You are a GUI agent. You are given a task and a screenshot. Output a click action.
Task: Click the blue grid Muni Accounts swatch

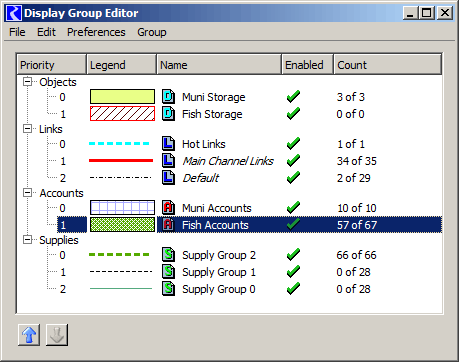(x=122, y=208)
